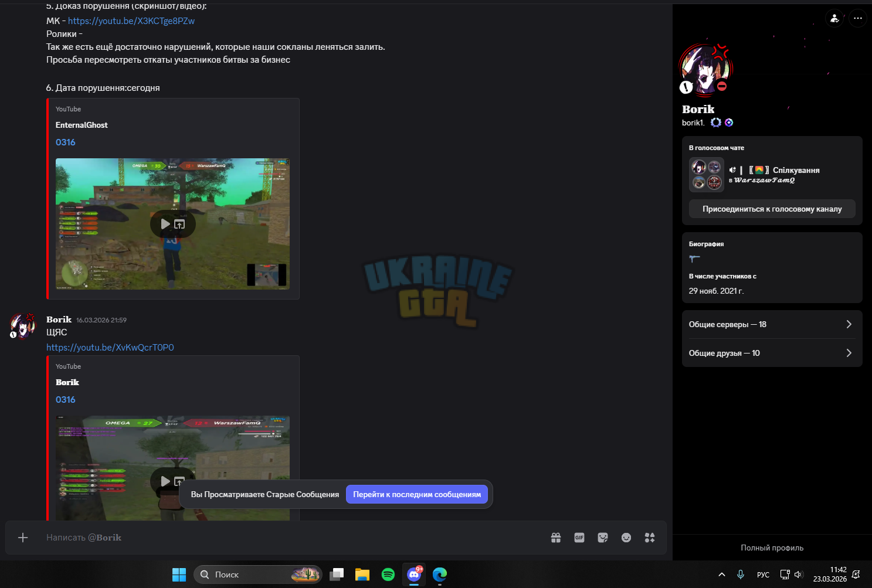Image resolution: width=872 pixels, height=588 pixels.
Task: Open the apps launcher icon in message bar
Action: 650,538
